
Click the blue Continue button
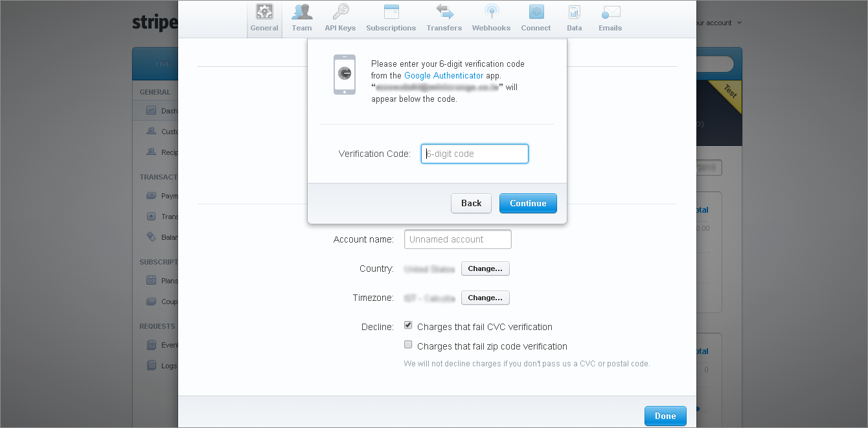(x=528, y=203)
